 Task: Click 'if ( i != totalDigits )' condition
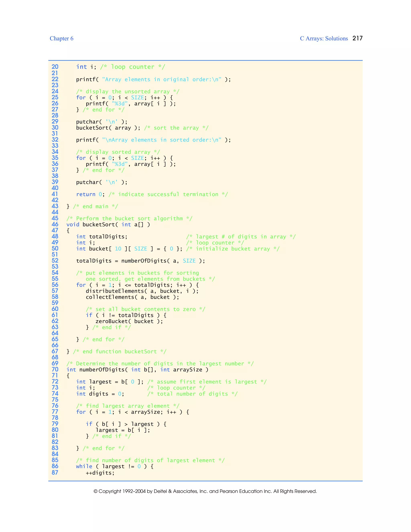[126, 315]
